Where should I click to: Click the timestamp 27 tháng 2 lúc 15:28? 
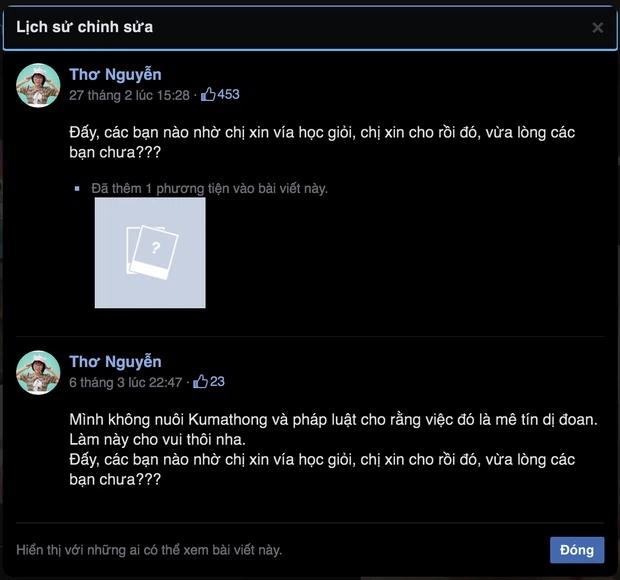coord(129,95)
